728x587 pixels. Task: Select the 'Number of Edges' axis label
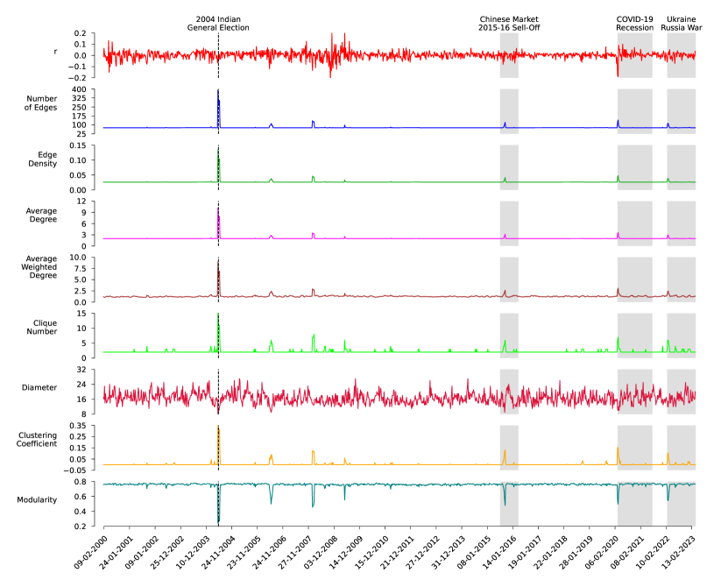[x=41, y=103]
